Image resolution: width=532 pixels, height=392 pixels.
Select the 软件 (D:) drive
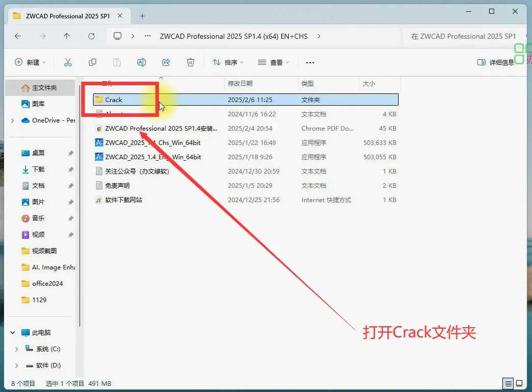[44, 365]
